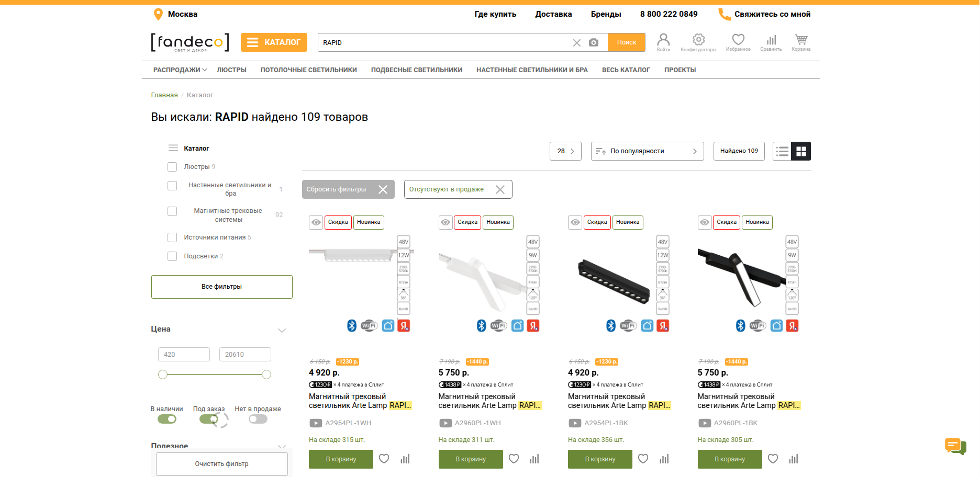Click the maximum price slider handle
This screenshot has height=477, width=980.
(266, 374)
